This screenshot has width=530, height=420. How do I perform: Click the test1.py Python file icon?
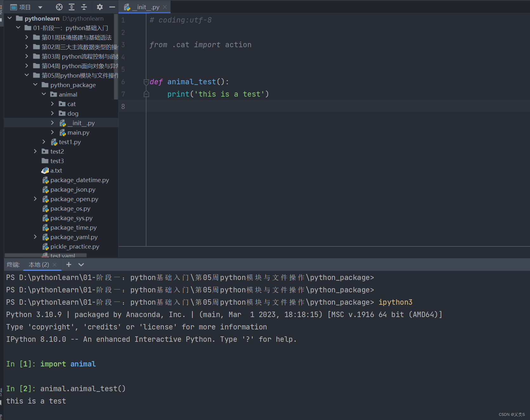tap(54, 142)
